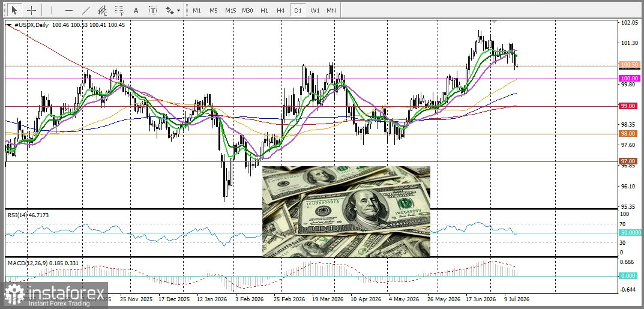Viewport: 644px width, 309px height.
Task: Click the 25 Feb 2026 date label
Action: (x=289, y=299)
